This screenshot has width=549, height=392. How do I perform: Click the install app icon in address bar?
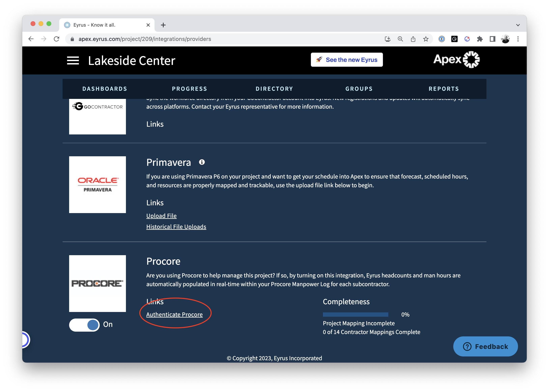point(388,39)
